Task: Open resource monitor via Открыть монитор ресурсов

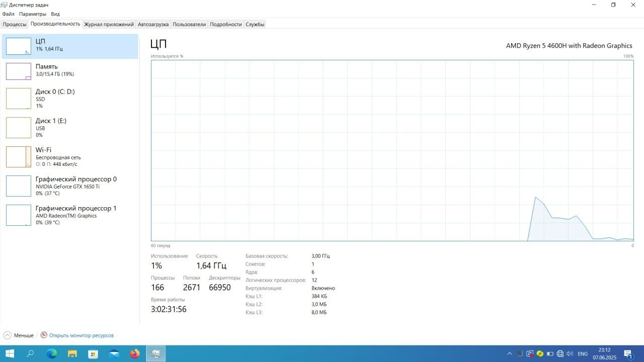Action: (77, 335)
